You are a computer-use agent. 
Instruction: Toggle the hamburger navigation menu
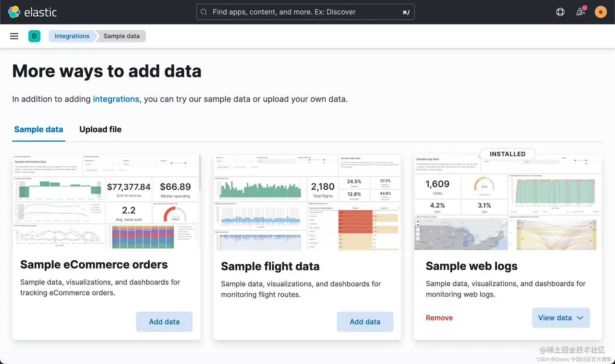coord(14,36)
